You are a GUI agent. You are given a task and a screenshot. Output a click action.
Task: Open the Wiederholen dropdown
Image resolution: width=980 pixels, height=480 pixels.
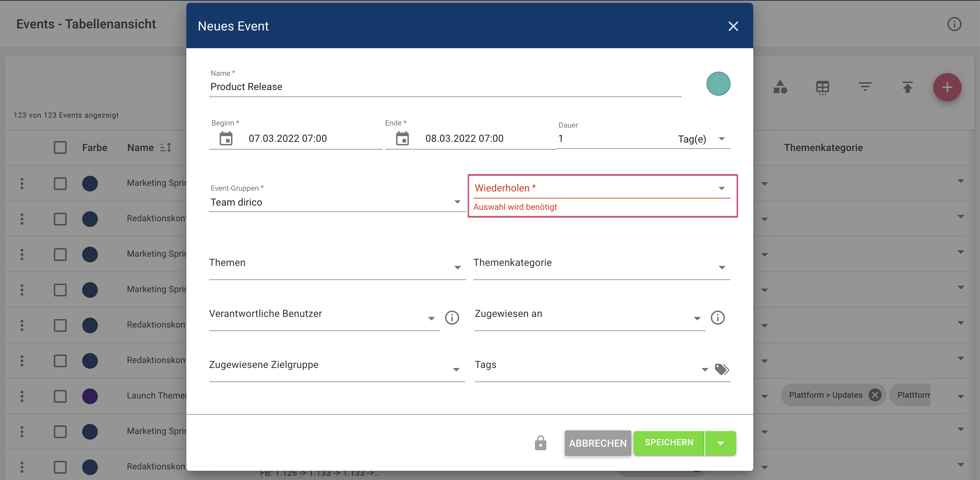[602, 189]
